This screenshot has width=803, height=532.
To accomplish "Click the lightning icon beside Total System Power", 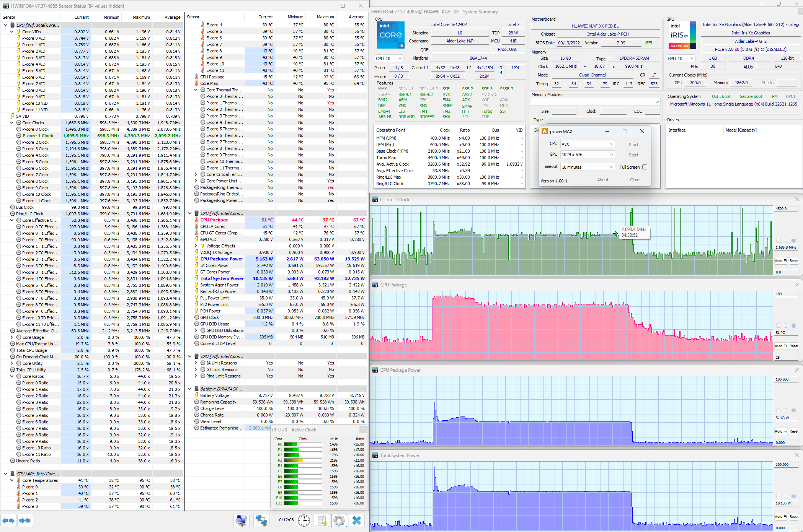I will [x=197, y=278].
